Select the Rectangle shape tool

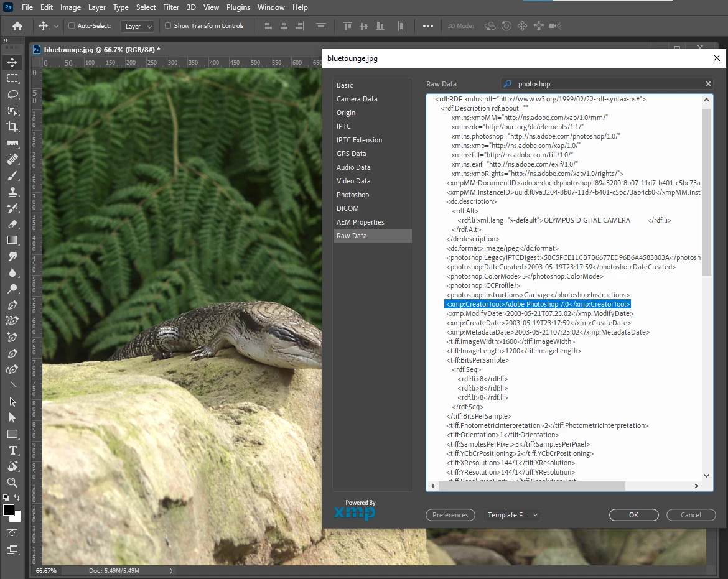(x=12, y=434)
